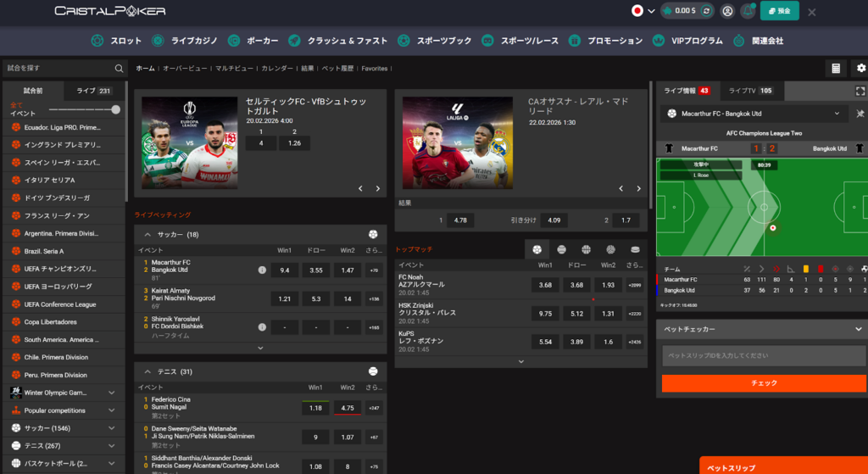
Task: Select the basketball icon in Top Matches
Action: click(587, 250)
